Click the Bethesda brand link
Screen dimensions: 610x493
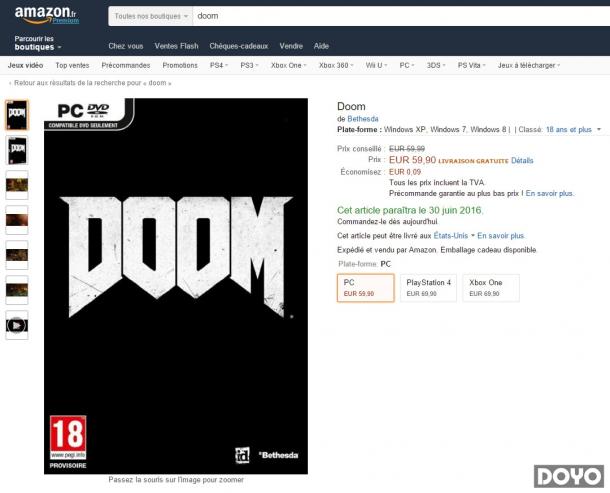tap(363, 119)
